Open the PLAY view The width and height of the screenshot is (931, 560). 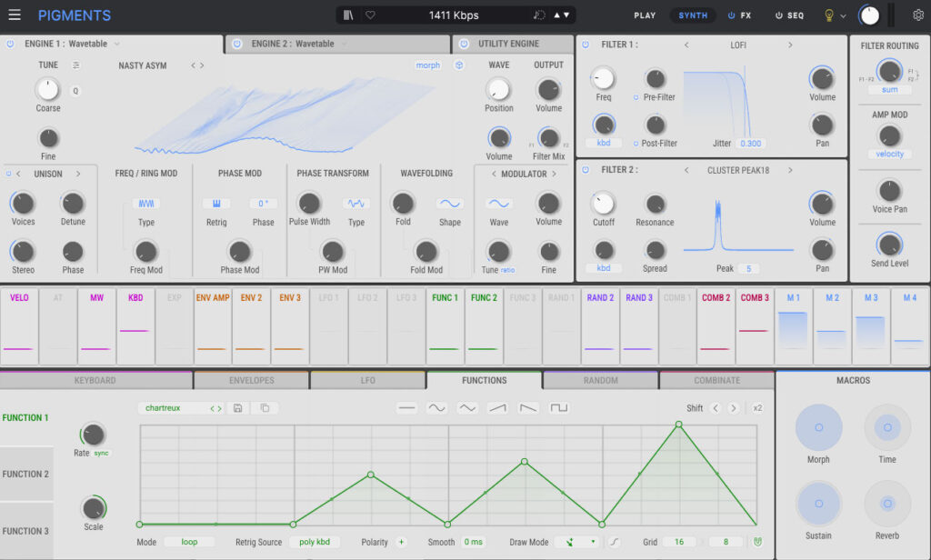click(x=645, y=15)
